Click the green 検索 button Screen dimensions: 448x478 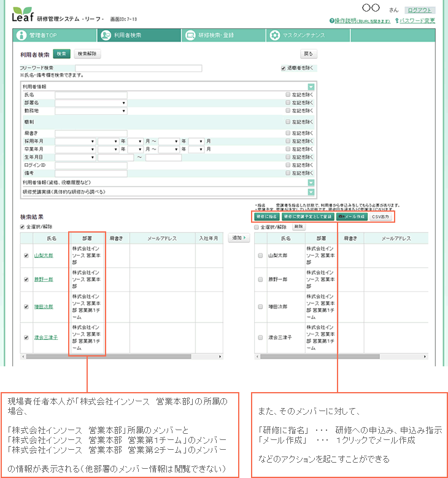pyautogui.click(x=61, y=54)
